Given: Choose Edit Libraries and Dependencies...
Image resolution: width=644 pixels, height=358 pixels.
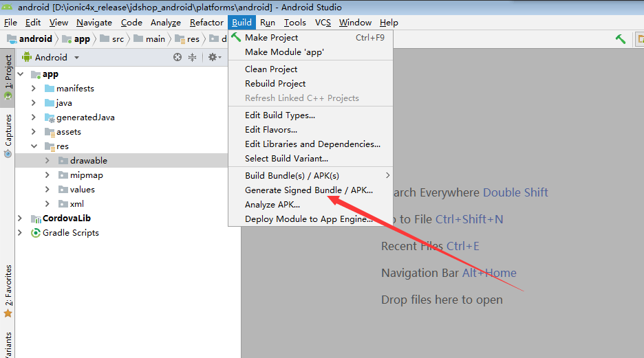Looking at the screenshot, I should pos(310,144).
